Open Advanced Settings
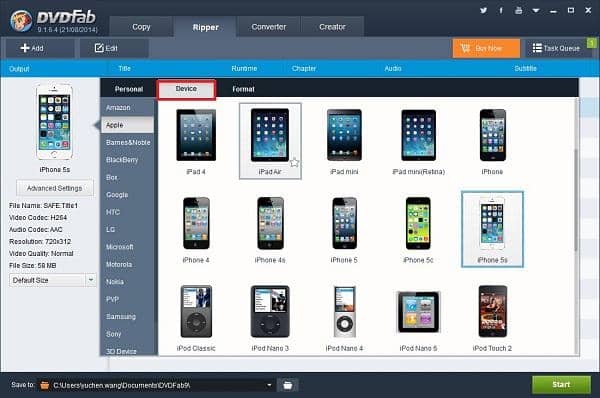The height and width of the screenshot is (398, 600). tap(55, 188)
